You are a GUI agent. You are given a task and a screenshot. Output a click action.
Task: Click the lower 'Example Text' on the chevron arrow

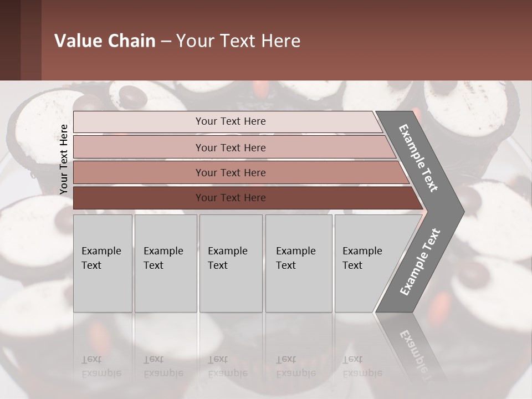coord(420,262)
